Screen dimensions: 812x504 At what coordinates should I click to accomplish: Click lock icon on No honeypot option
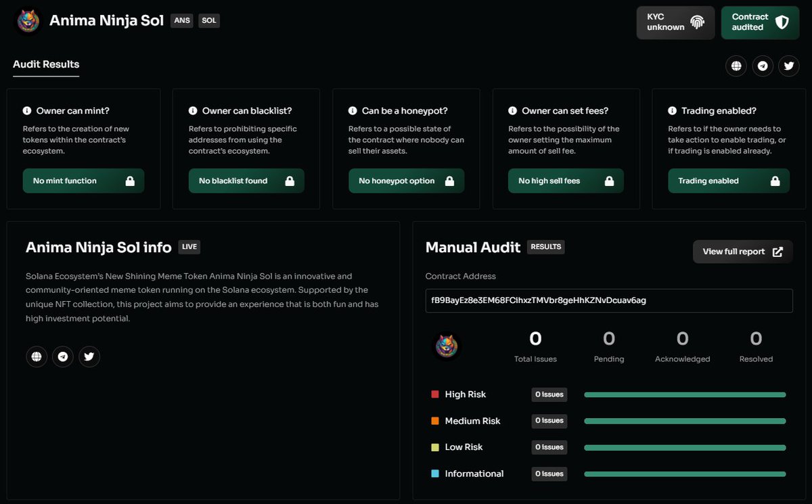click(449, 181)
